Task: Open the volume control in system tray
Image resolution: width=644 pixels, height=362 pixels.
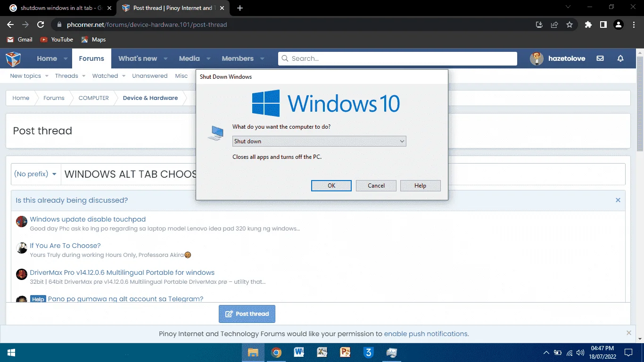Action: pyautogui.click(x=580, y=353)
